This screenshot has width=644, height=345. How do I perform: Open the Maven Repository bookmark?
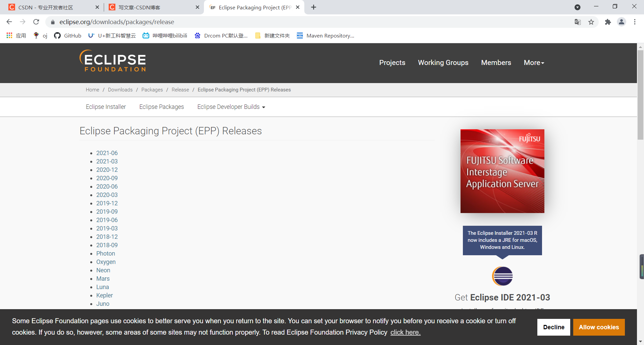click(x=325, y=36)
